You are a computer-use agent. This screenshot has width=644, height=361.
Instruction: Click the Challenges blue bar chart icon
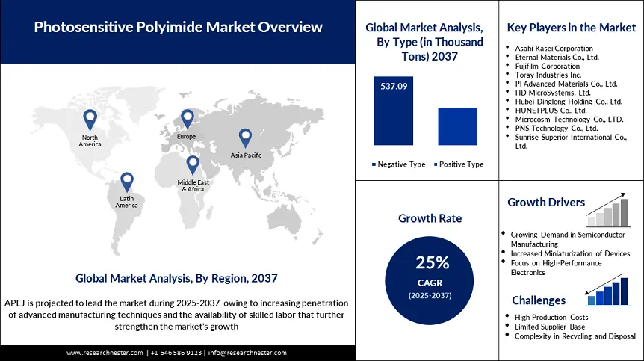[607, 291]
